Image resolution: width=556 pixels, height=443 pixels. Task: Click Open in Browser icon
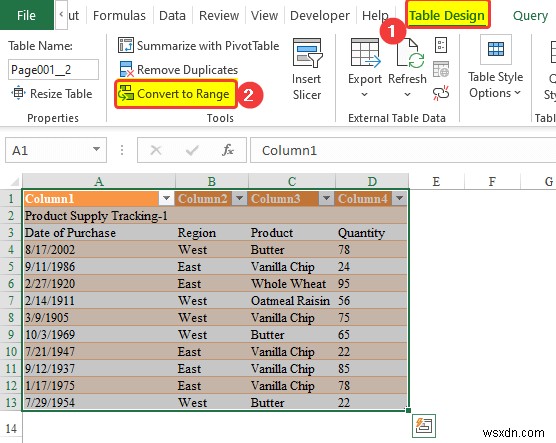[441, 69]
